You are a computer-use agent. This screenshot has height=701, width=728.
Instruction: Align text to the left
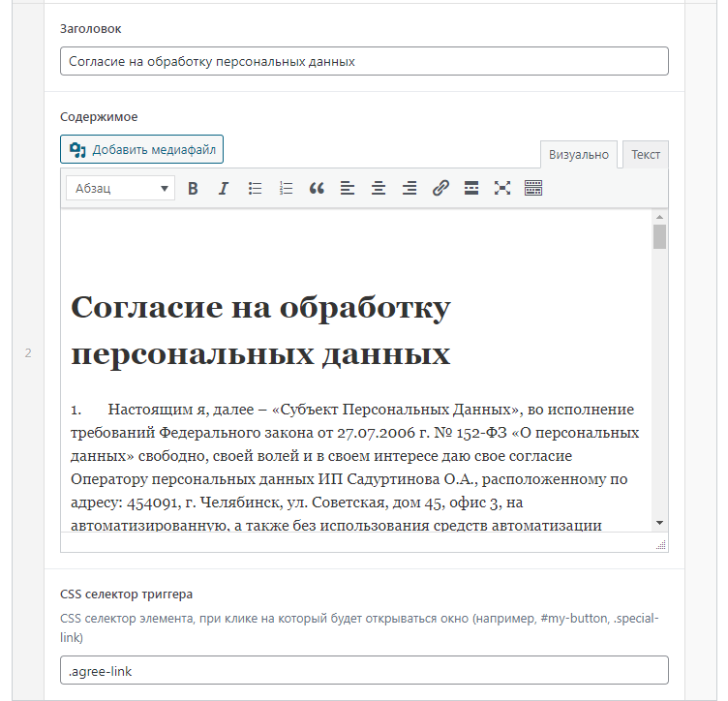tap(348, 189)
